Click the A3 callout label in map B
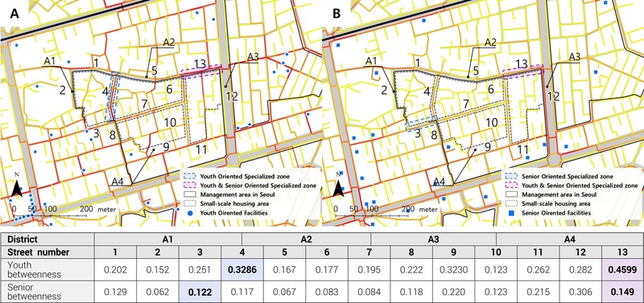This screenshot has width=644, height=303. [x=575, y=57]
